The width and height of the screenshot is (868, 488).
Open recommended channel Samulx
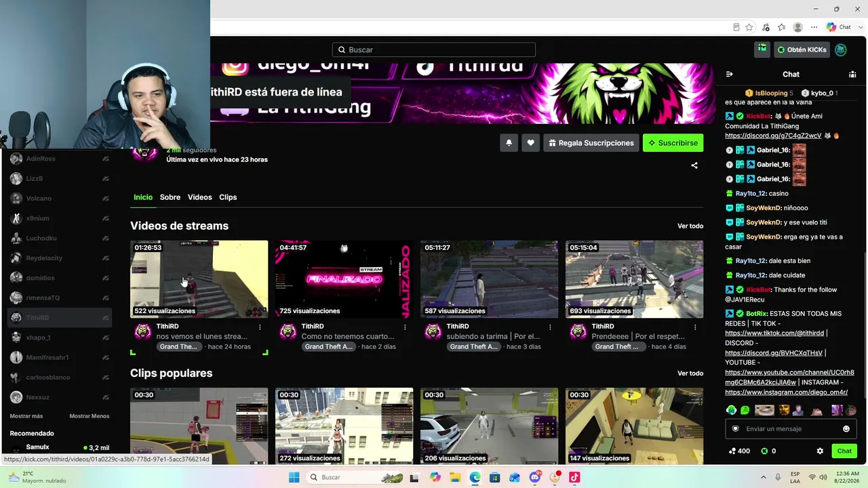point(60,447)
